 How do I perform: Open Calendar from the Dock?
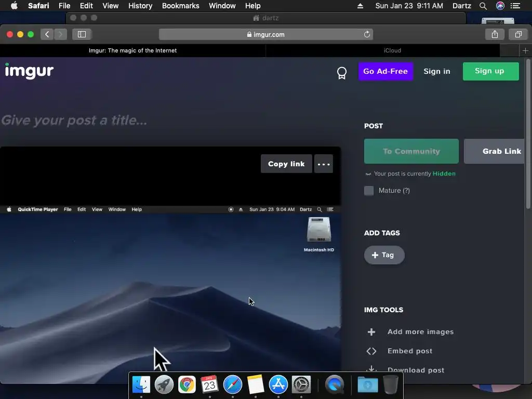(x=210, y=385)
